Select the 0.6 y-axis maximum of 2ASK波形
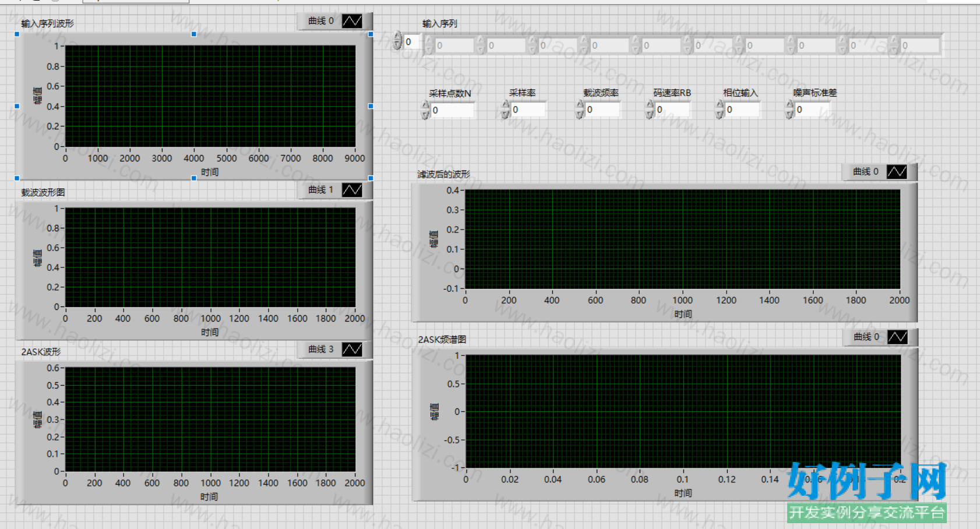Viewport: 980px width, 529px height. (54, 368)
